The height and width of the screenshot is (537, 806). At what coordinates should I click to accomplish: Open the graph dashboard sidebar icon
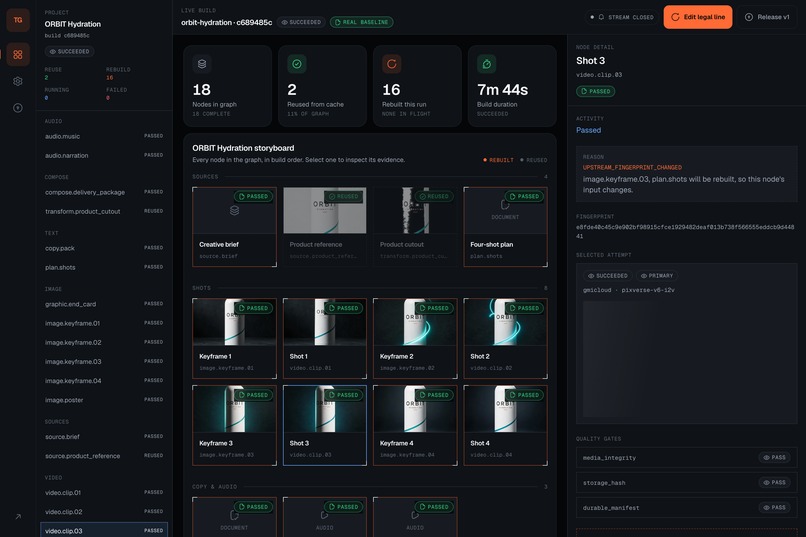pyautogui.click(x=18, y=54)
